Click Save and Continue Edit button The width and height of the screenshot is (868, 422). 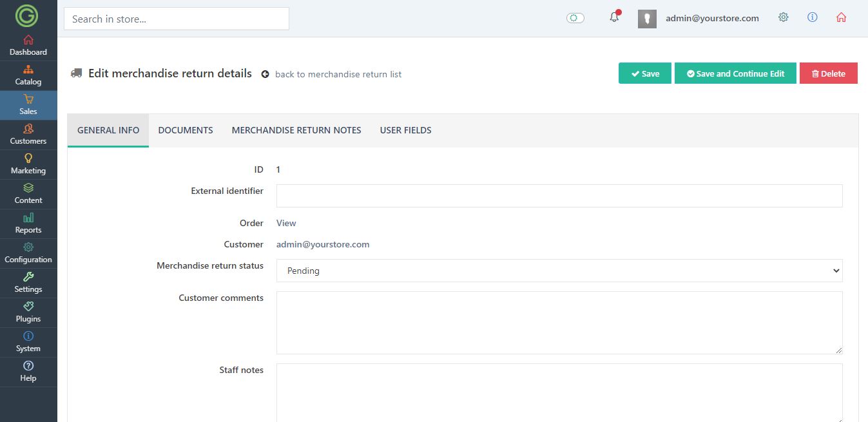click(x=735, y=73)
